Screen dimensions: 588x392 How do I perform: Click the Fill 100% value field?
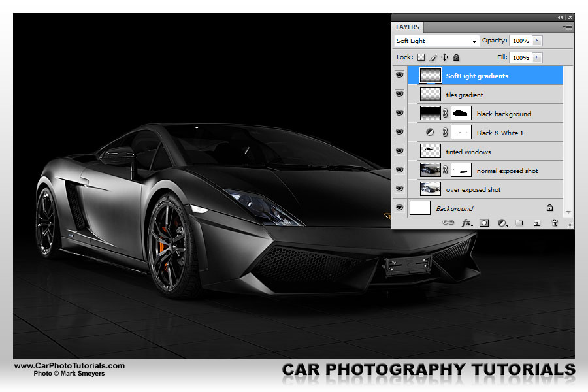click(x=521, y=57)
